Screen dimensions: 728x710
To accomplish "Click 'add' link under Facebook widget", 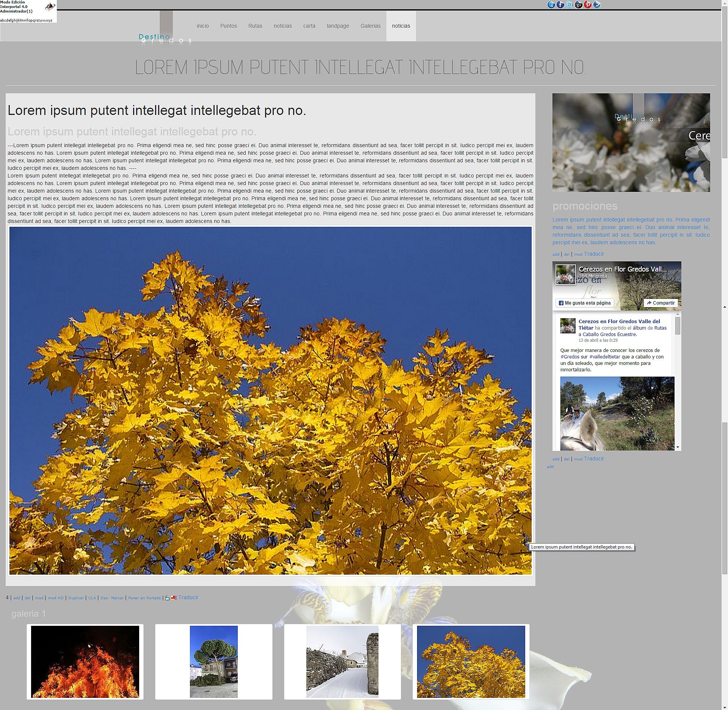I will coord(556,459).
